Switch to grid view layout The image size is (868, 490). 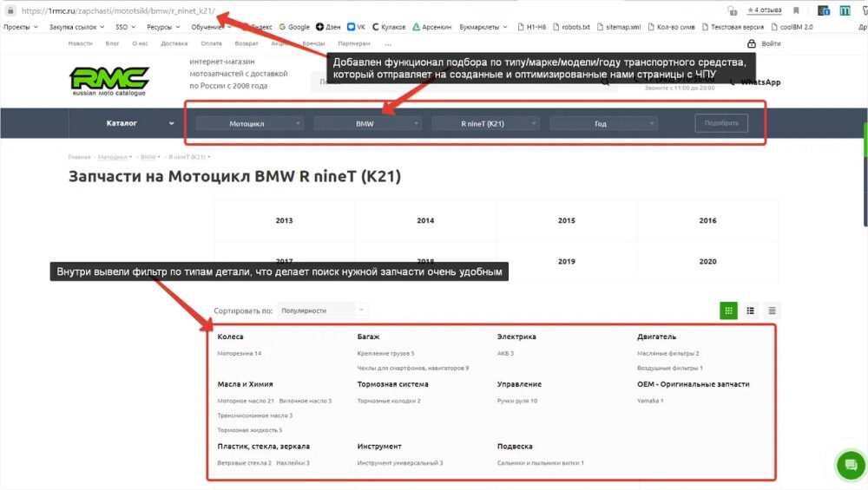(728, 310)
